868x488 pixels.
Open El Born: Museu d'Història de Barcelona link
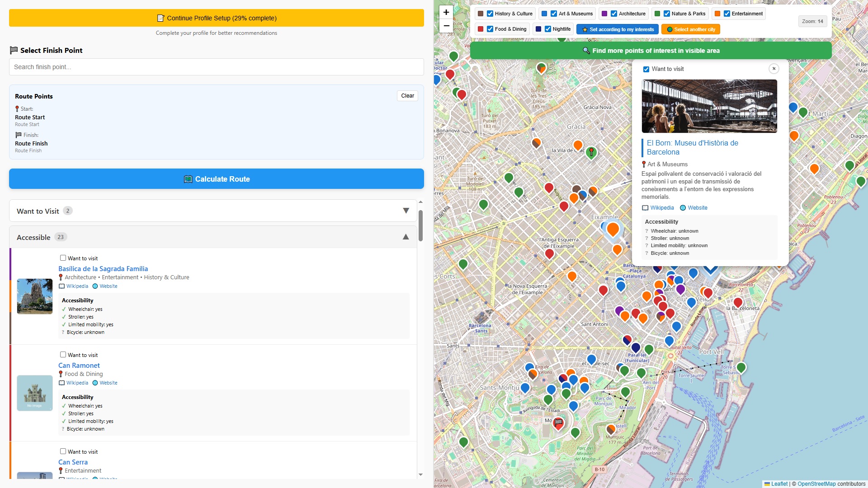[x=692, y=147]
